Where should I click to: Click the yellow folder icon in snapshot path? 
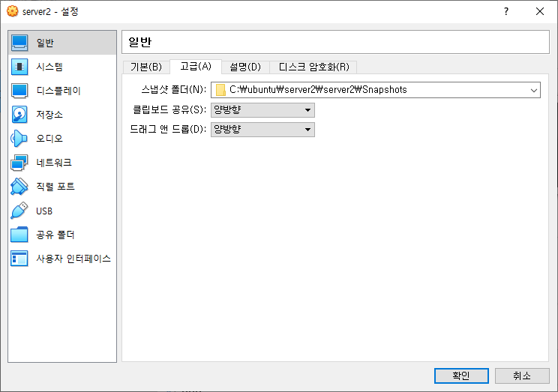220,90
